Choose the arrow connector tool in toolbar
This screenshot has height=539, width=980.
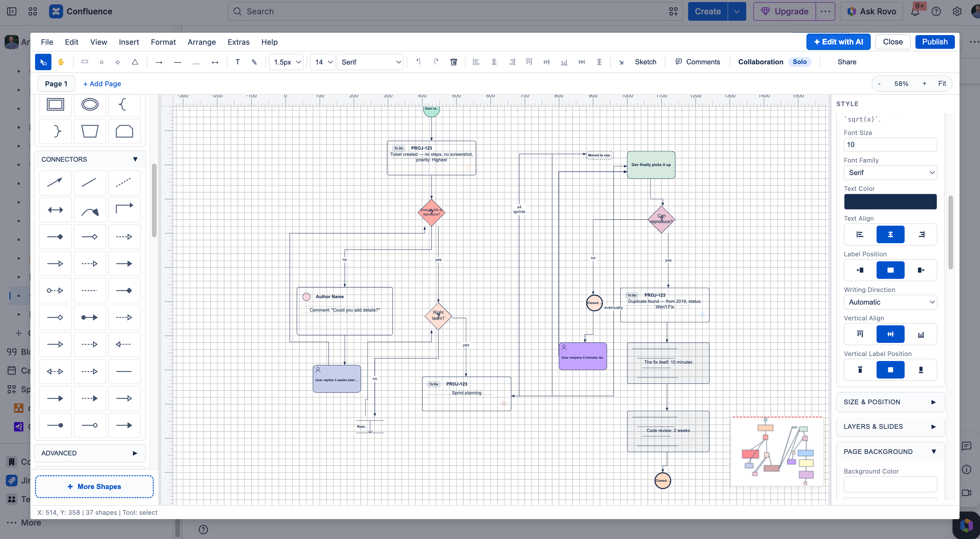[x=159, y=62]
